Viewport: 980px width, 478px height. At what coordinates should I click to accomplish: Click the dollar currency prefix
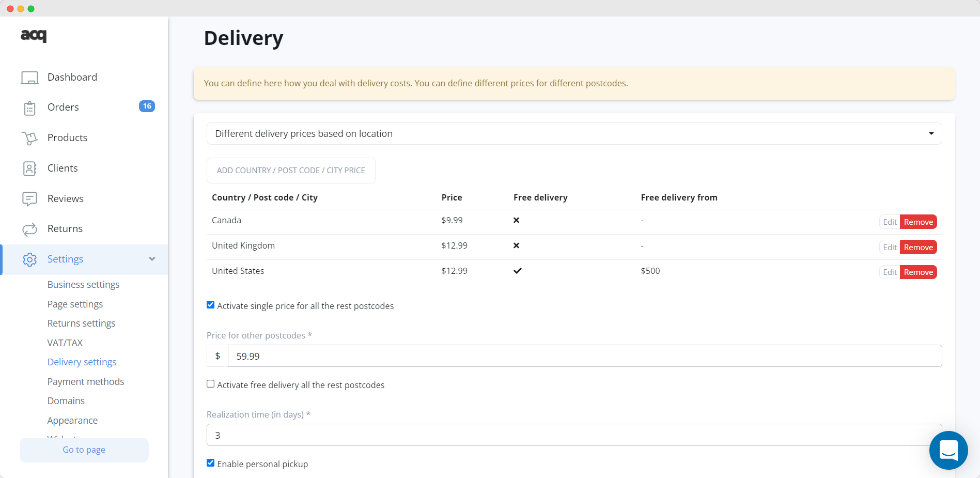coord(217,356)
